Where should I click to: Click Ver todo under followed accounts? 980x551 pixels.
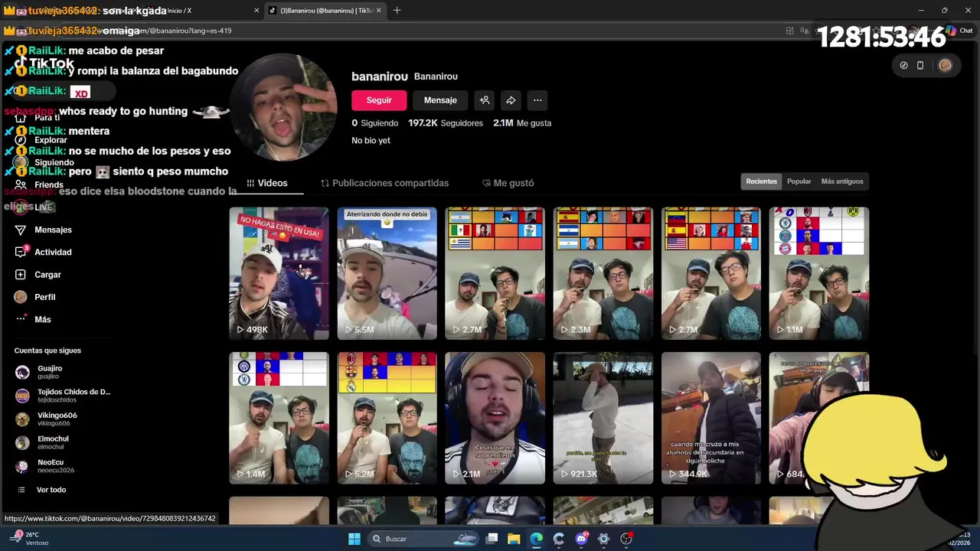click(x=43, y=490)
